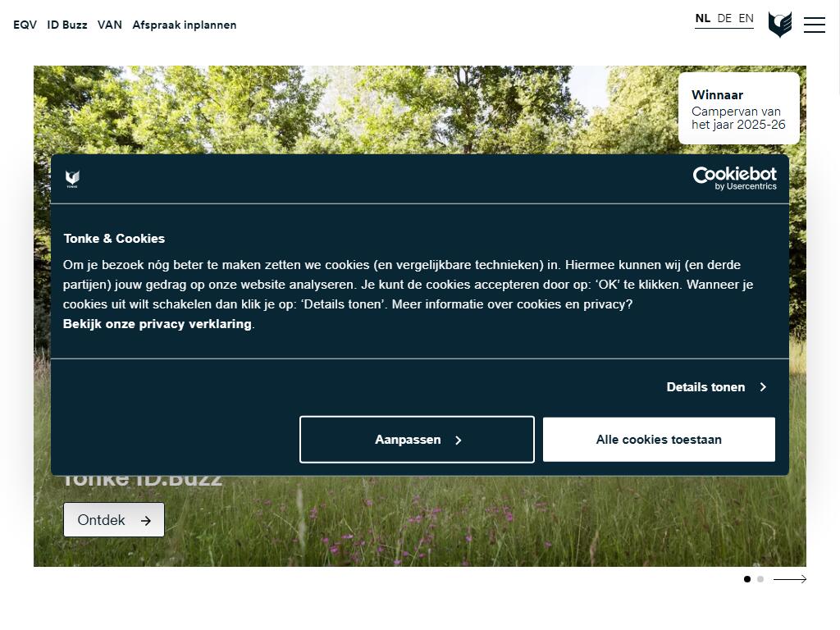The height and width of the screenshot is (630, 840).
Task: Switch language to EN
Action: pos(746,18)
